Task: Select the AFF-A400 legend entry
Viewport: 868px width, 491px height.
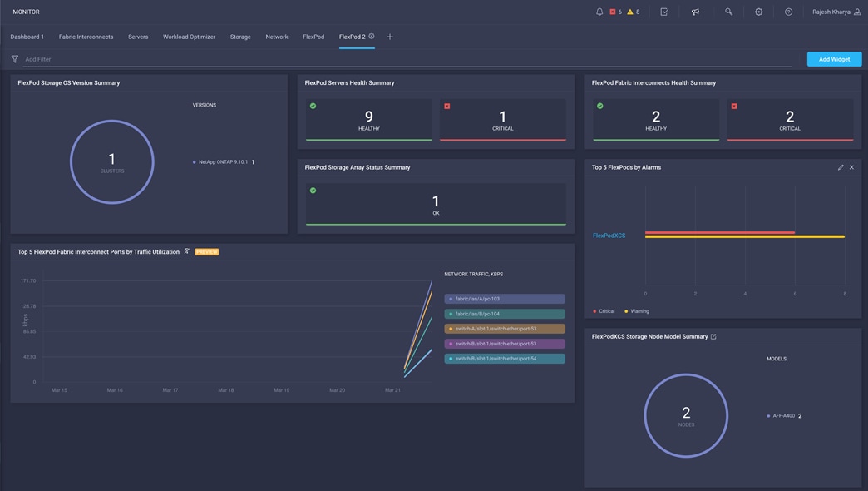Action: [784, 415]
